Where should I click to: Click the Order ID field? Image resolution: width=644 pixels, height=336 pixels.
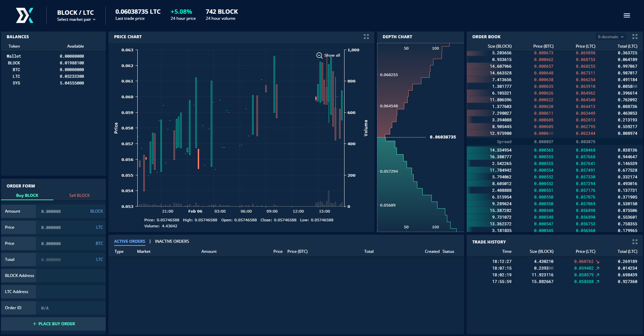click(71, 308)
